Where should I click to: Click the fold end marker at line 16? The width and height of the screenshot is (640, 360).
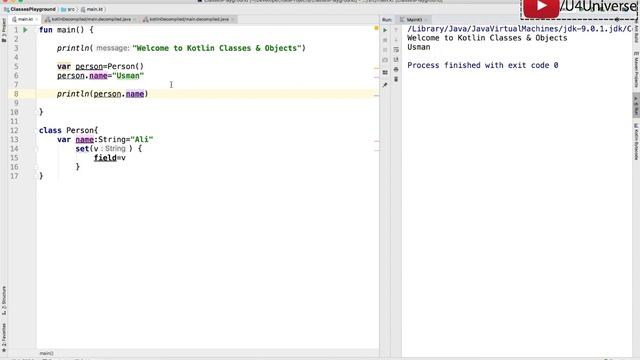pos(36,167)
